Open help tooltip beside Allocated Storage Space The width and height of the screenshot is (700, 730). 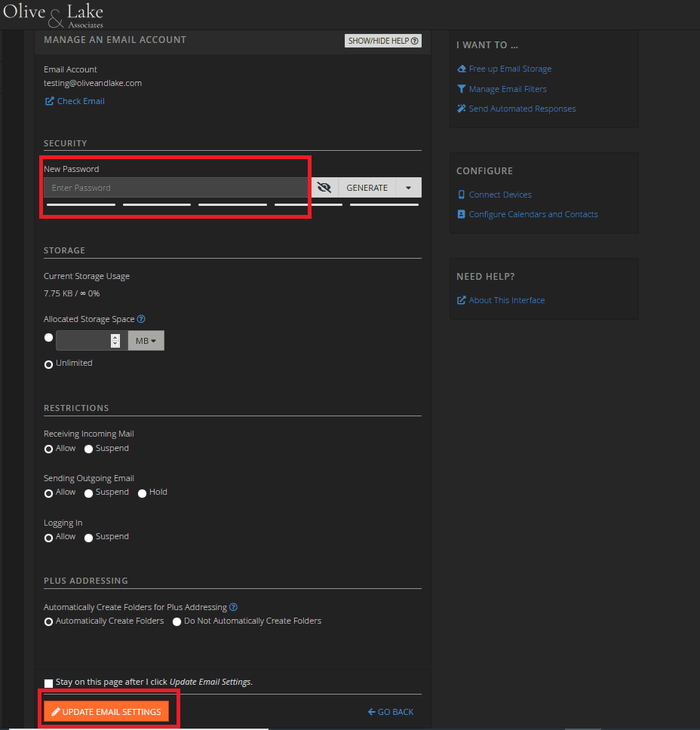(x=141, y=319)
